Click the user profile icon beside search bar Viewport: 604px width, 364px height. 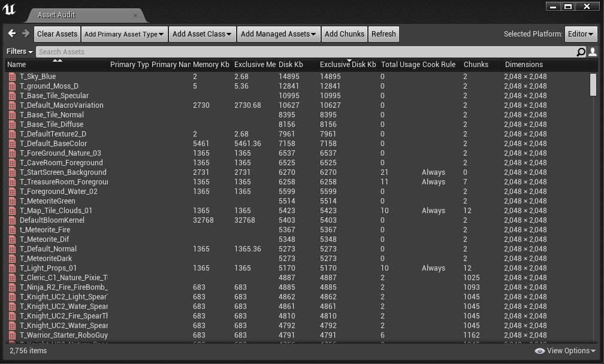click(x=593, y=51)
